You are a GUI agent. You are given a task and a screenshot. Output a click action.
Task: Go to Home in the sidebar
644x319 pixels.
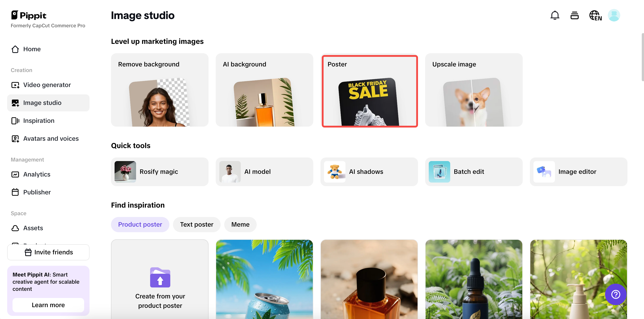[32, 49]
